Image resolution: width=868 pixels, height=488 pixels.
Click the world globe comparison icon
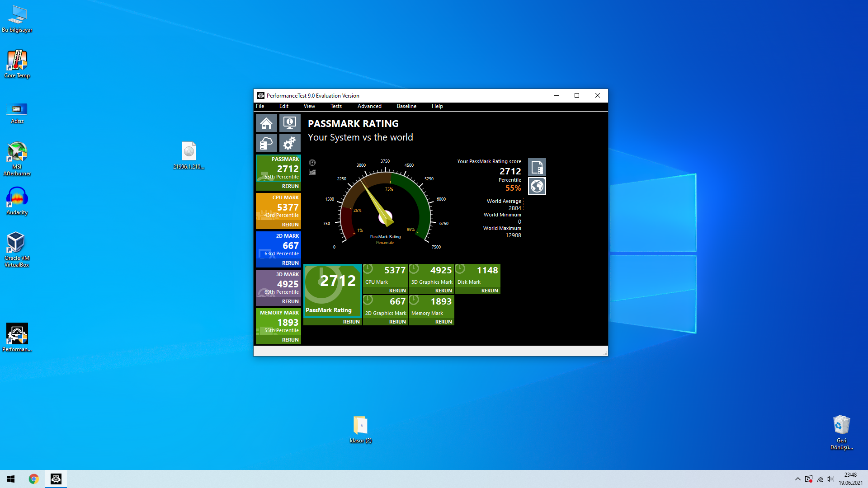coord(537,186)
